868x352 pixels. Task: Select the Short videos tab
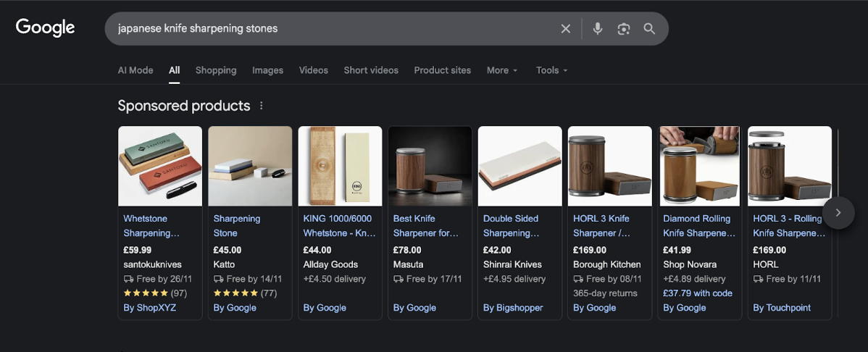[371, 70]
